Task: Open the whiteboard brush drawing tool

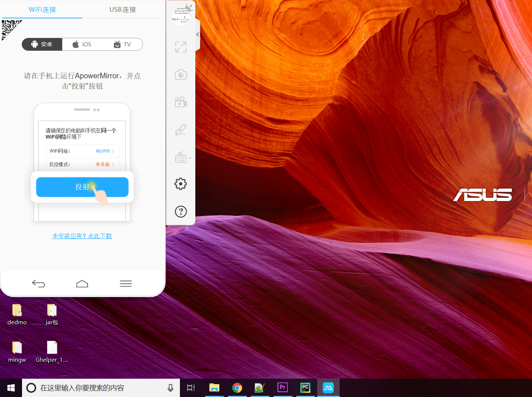Action: pyautogui.click(x=181, y=130)
